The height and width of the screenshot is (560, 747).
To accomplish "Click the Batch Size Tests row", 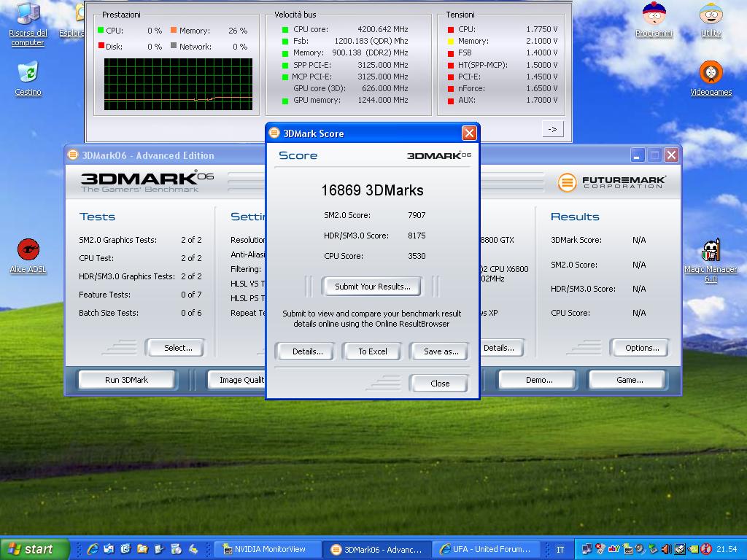I will [141, 313].
